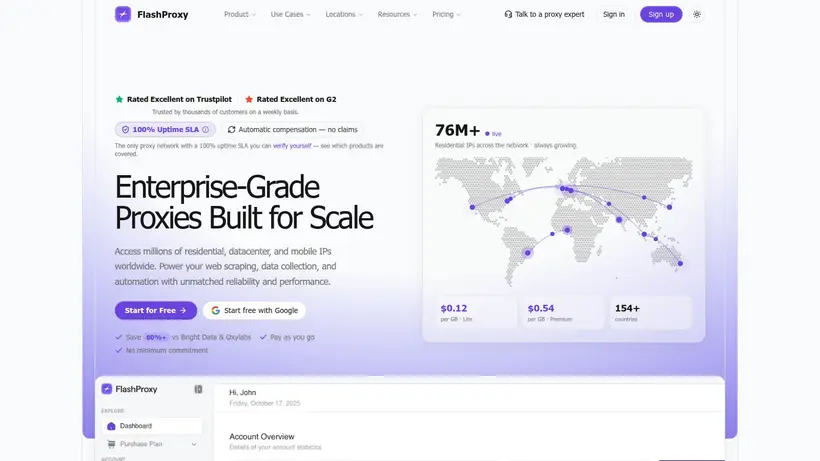
Task: Click the $0.12 per GB Lite card
Action: (x=475, y=313)
